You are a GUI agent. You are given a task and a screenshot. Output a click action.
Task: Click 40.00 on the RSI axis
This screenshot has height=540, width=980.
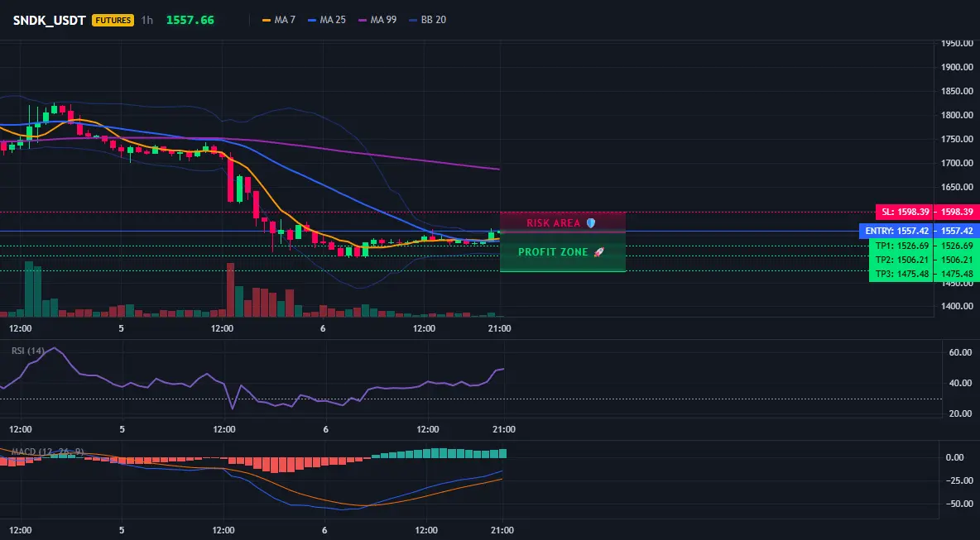click(x=961, y=384)
